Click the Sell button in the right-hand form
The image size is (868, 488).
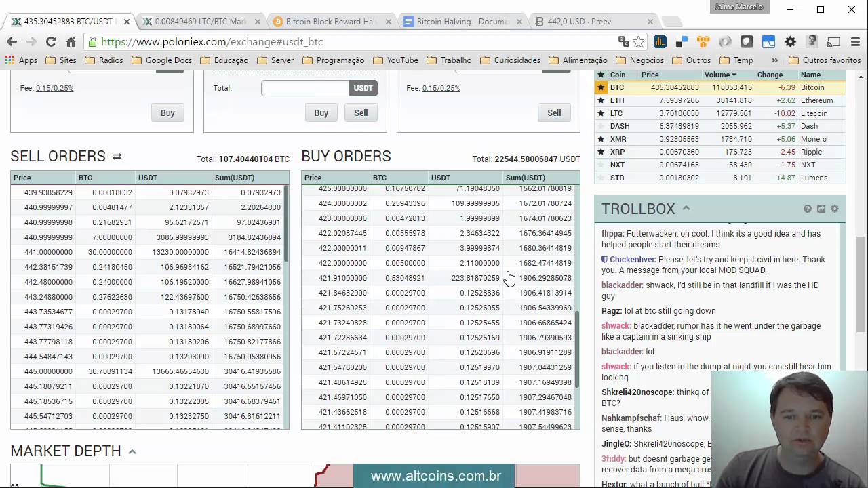click(554, 113)
